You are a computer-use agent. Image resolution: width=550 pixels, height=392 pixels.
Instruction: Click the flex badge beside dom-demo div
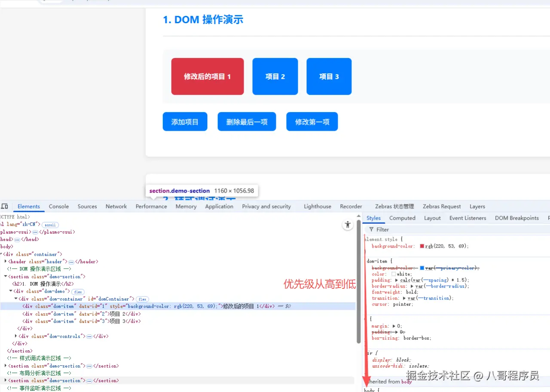(78, 292)
